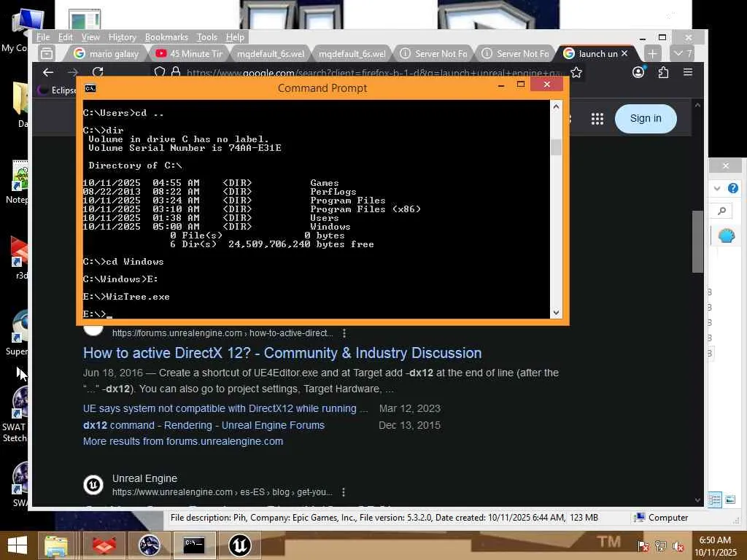Viewport: 747px width, 560px height.
Task: Open dx12 command Rendering forum link
Action: click(204, 425)
